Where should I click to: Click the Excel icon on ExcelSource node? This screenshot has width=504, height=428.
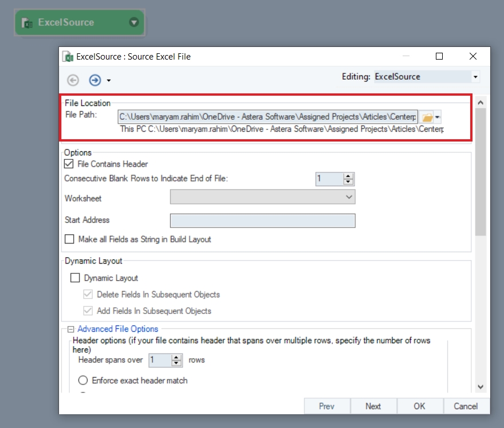(x=26, y=23)
